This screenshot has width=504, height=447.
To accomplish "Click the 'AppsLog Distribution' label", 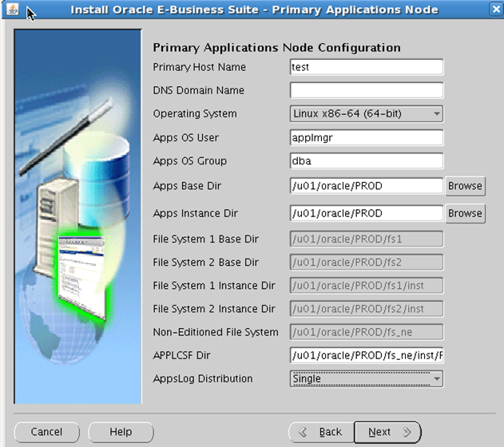I will [x=203, y=378].
